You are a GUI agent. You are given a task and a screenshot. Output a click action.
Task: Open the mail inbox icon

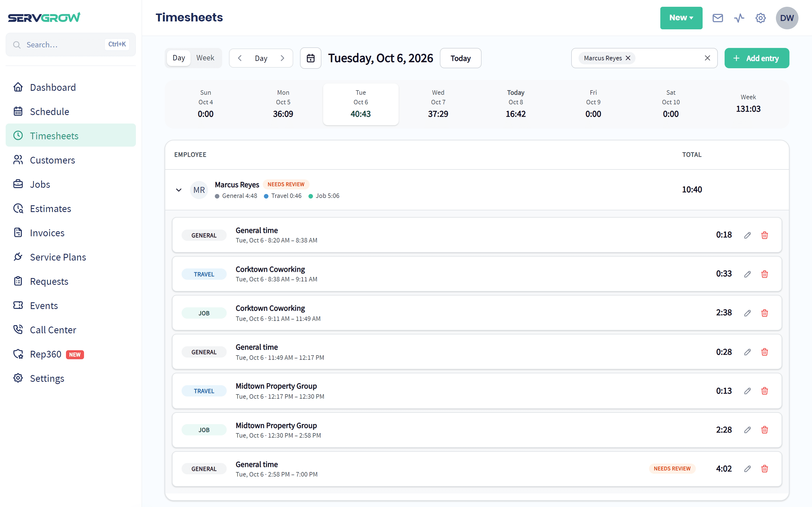718,18
